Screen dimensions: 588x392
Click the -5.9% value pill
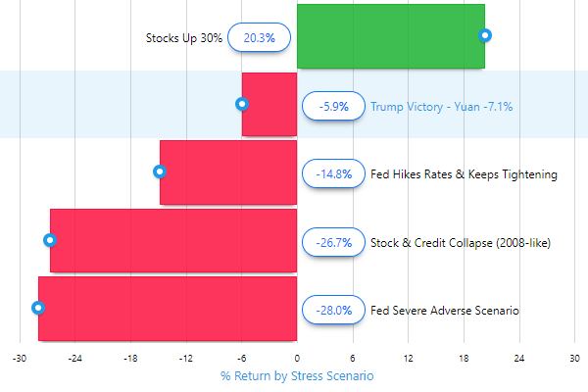[333, 106]
